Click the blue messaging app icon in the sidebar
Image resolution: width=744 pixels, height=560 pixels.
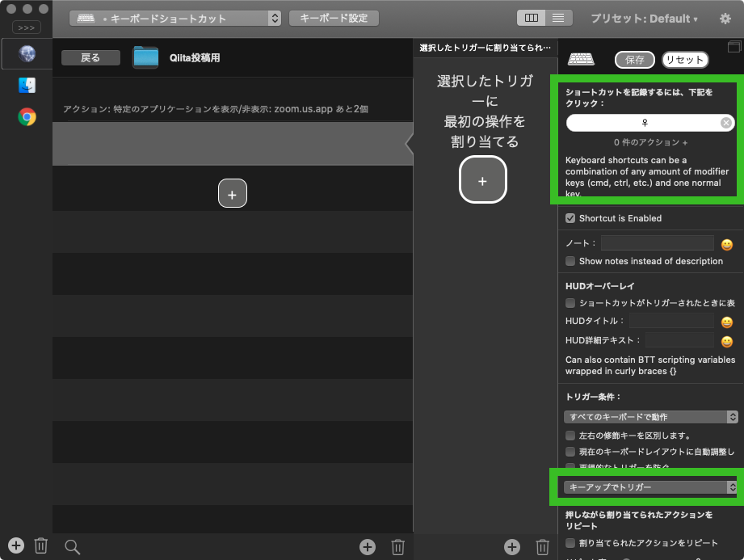coord(25,84)
